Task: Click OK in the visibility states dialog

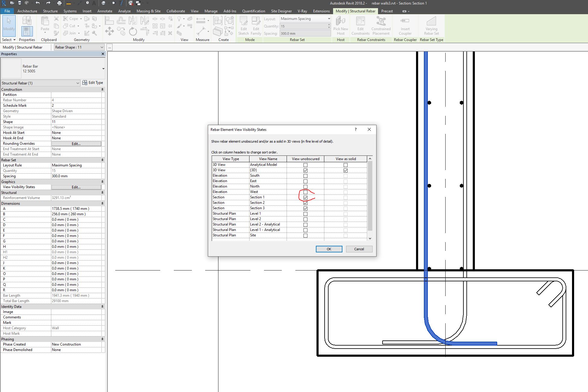Action: 329,249
